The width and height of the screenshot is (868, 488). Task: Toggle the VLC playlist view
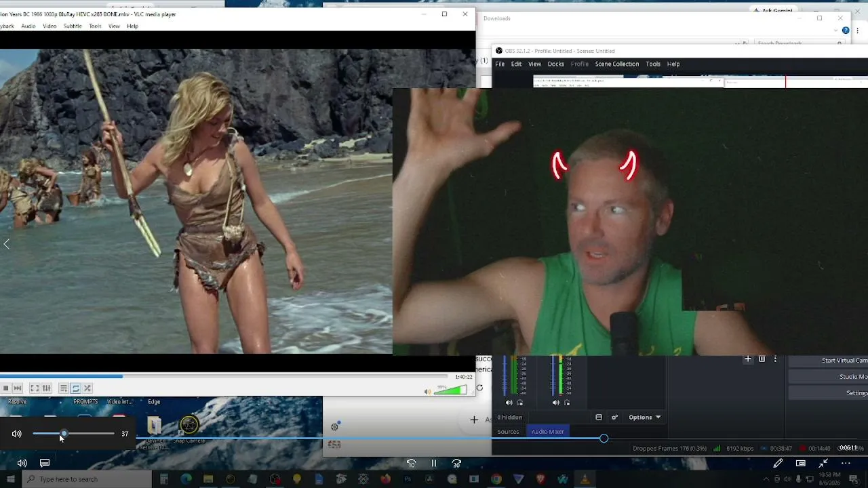click(63, 388)
